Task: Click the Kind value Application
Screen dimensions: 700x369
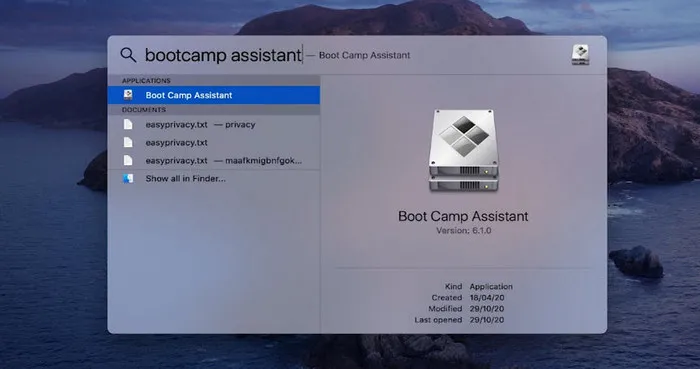Action: tap(491, 286)
